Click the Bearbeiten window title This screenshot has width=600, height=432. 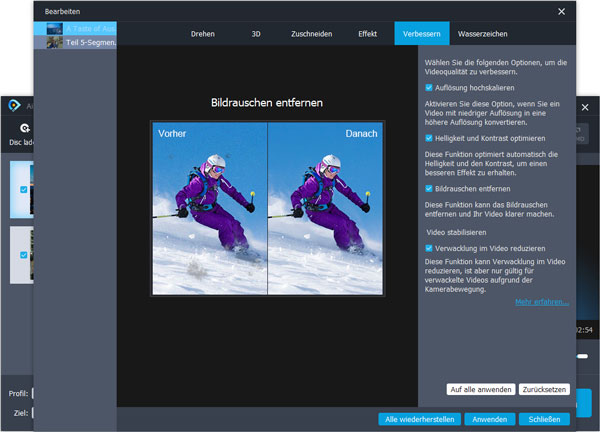62,11
